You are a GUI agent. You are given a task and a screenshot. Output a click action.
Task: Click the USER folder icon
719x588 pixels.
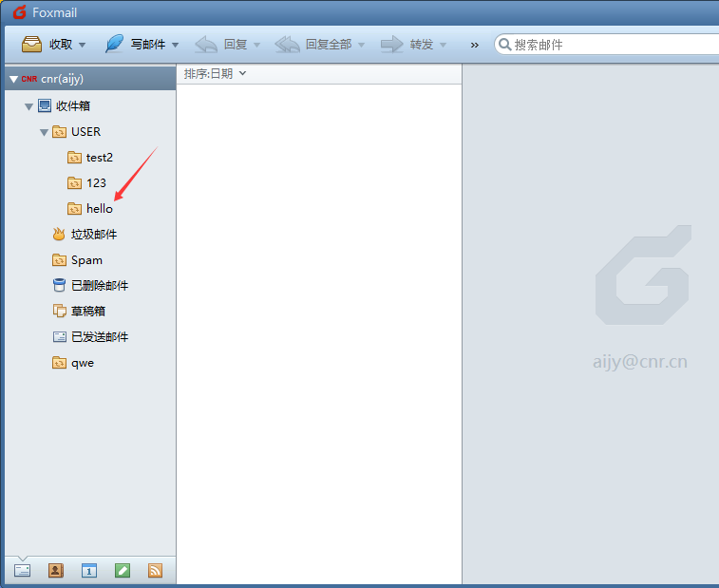pos(59,132)
